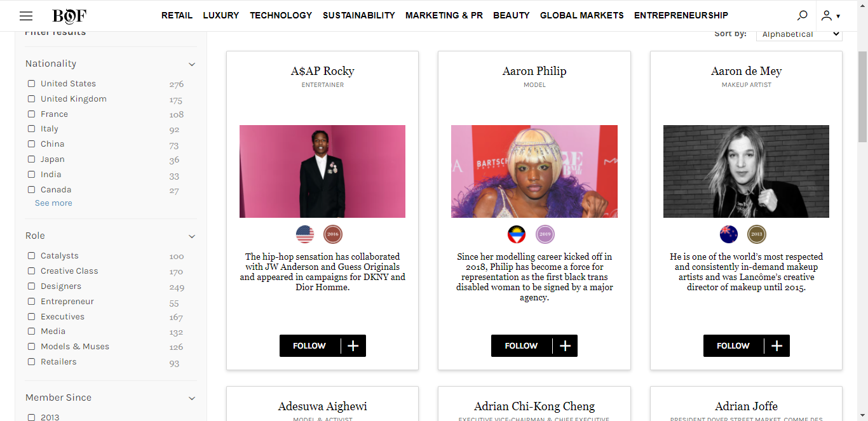Open the search icon

[802, 15]
